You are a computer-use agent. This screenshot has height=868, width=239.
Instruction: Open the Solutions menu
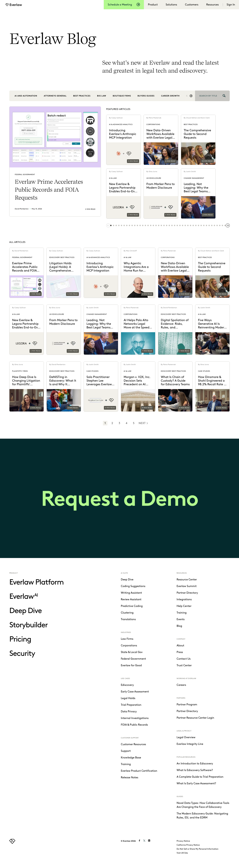171,5
